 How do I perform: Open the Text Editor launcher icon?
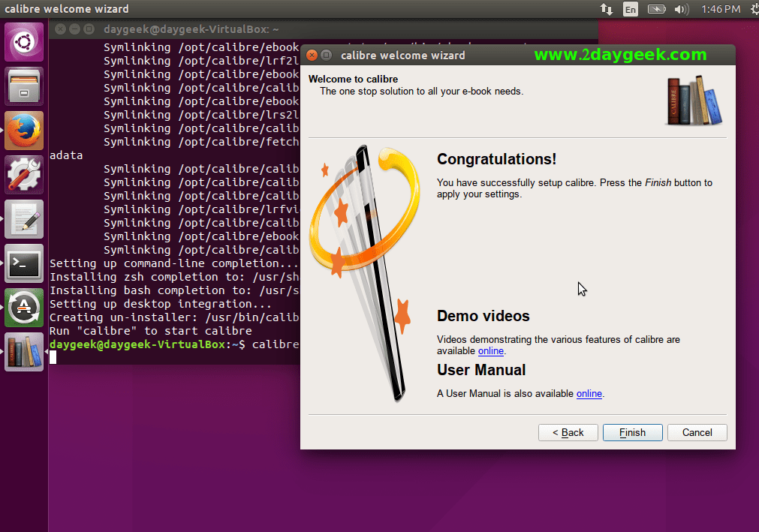24,220
